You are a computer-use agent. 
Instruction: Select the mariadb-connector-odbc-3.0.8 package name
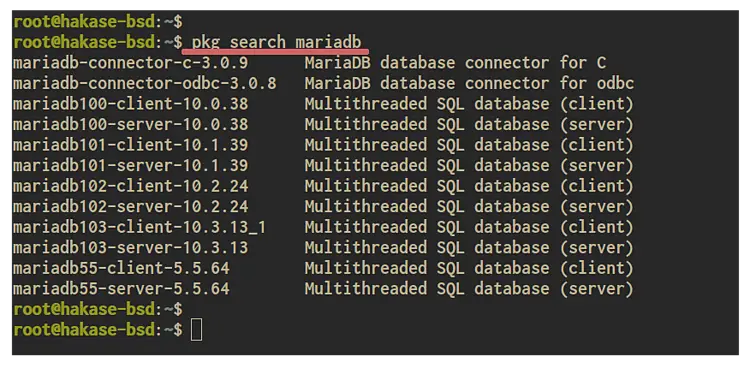point(144,83)
